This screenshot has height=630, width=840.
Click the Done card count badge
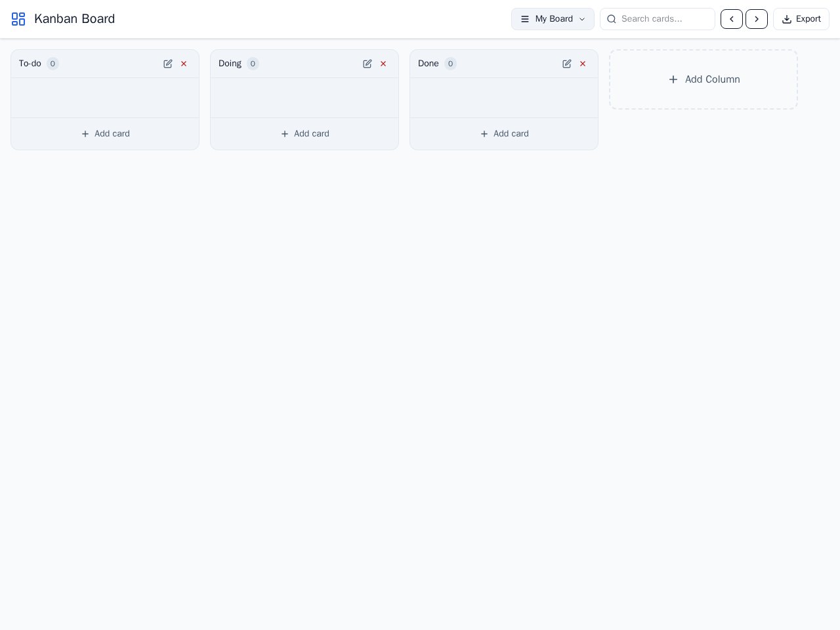click(x=450, y=64)
